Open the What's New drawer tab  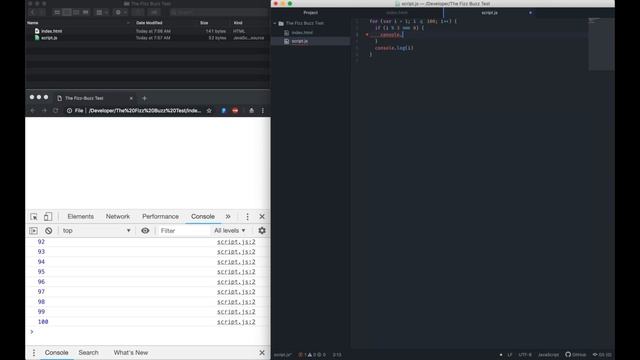point(131,353)
